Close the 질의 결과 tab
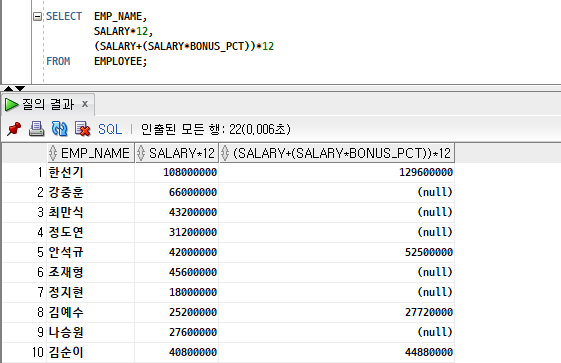Viewport: 561px width, 363px height. coord(85,104)
